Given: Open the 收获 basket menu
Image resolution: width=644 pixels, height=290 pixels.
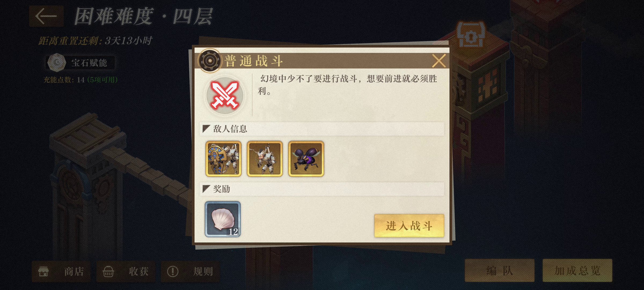Looking at the screenshot, I should [x=126, y=271].
